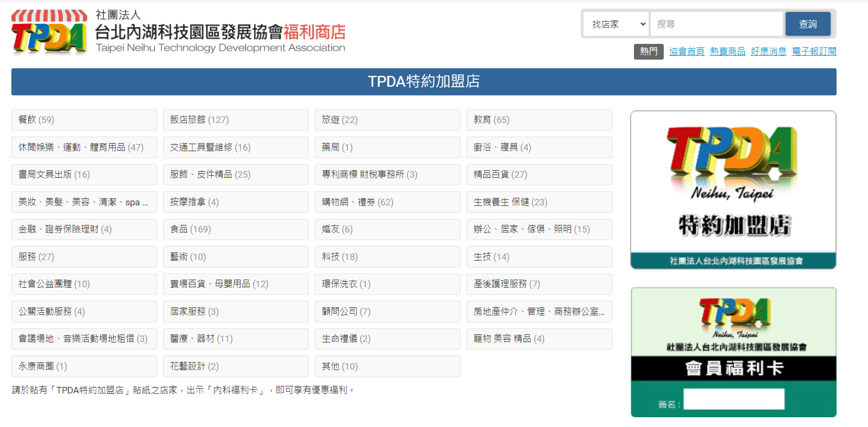Open the 按摩推拿 (4) category
The image size is (868, 427).
236,202
